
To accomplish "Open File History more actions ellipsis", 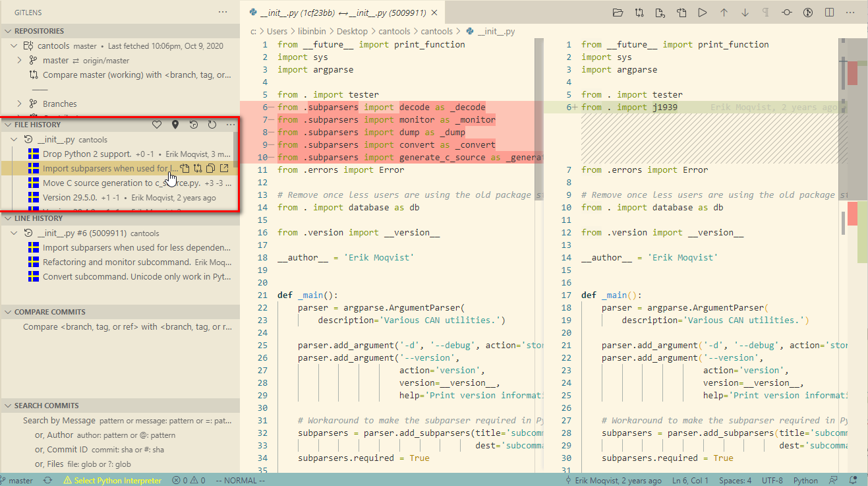I will tap(231, 125).
